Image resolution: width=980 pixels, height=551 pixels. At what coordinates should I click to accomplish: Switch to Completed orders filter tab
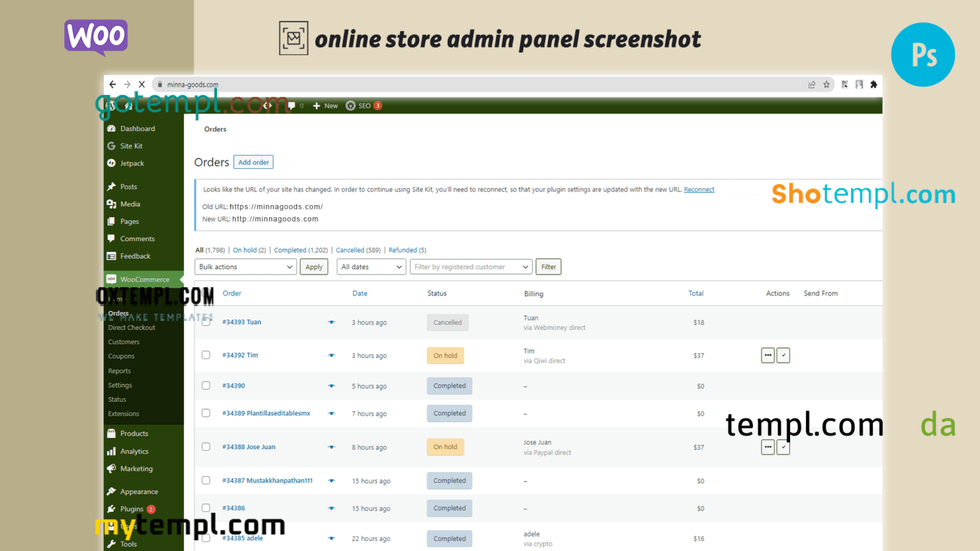(x=290, y=250)
